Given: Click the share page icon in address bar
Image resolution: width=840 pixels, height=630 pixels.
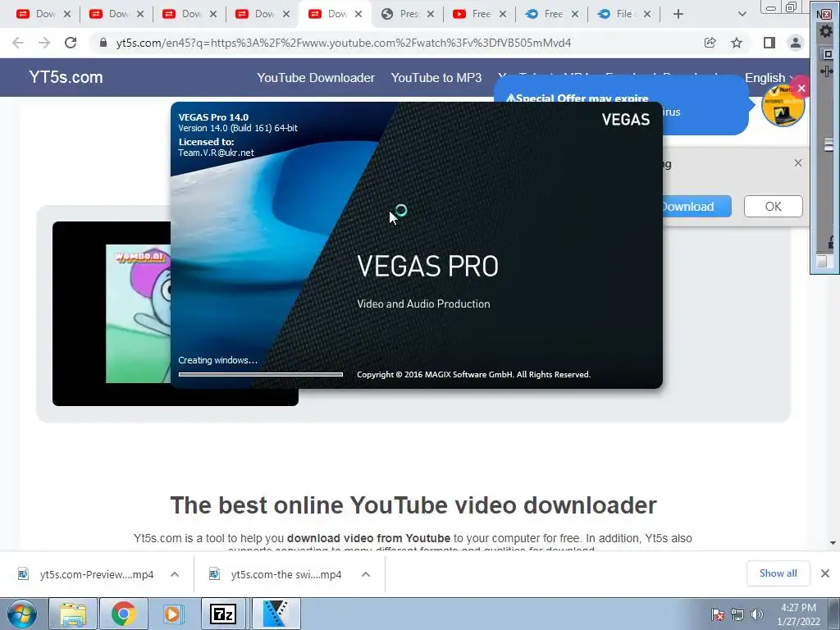Looking at the screenshot, I should [x=710, y=43].
